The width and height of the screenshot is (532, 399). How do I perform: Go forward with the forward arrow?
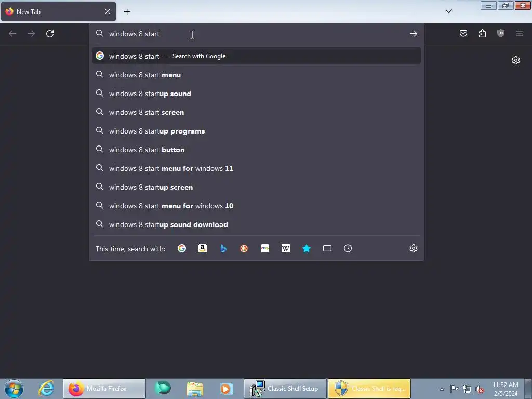[x=31, y=34]
